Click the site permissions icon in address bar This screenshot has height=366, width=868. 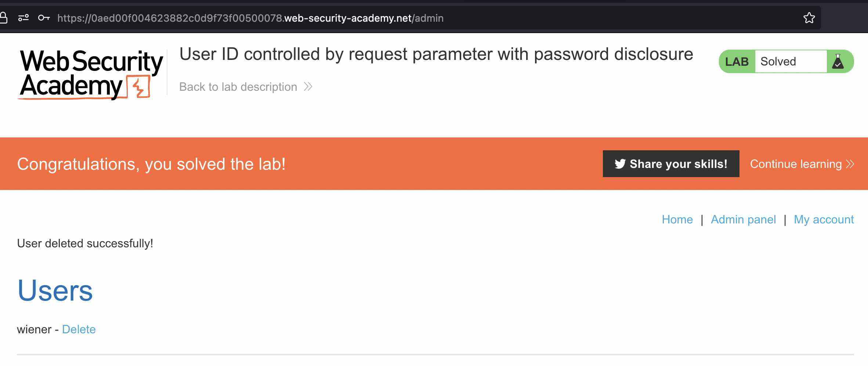point(23,18)
